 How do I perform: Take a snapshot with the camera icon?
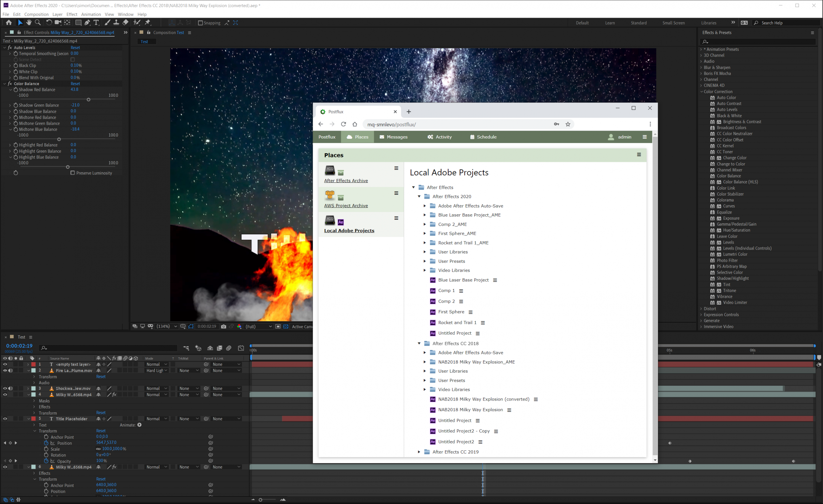click(x=223, y=326)
